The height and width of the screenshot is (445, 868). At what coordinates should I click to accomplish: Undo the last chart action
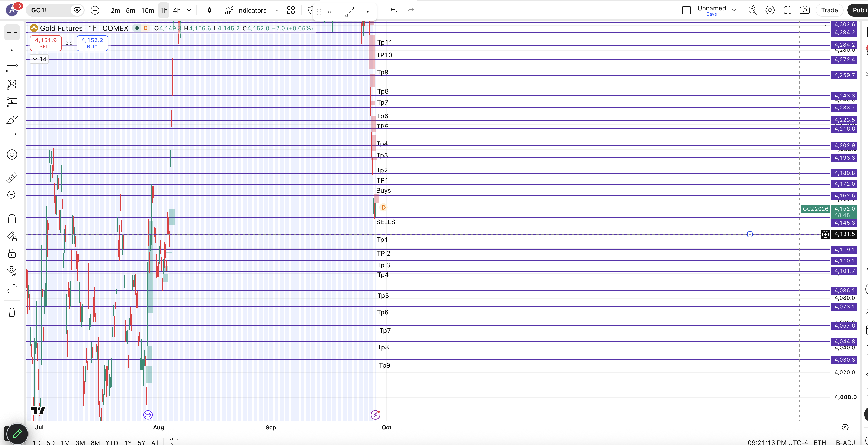[x=393, y=10]
